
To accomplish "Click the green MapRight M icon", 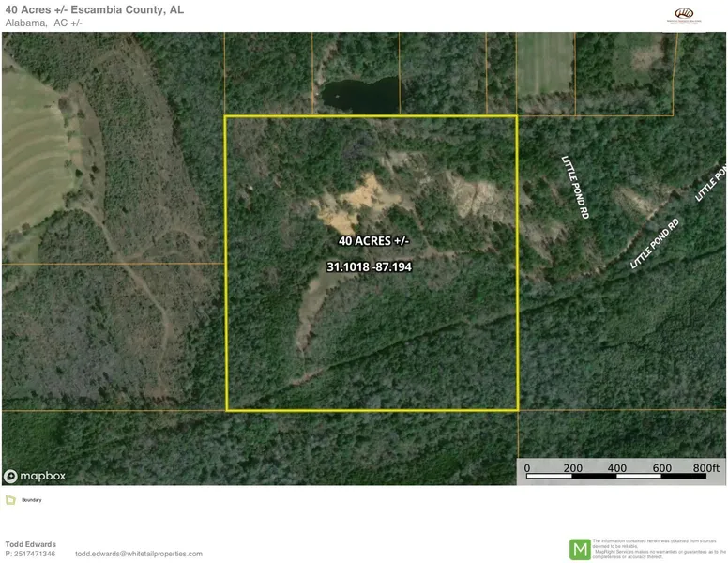I will pyautogui.click(x=581, y=550).
